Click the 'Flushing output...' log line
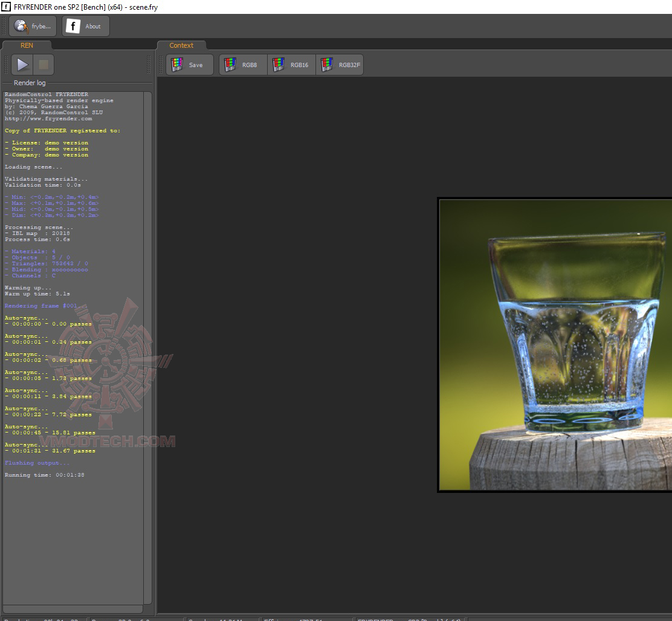 (37, 463)
